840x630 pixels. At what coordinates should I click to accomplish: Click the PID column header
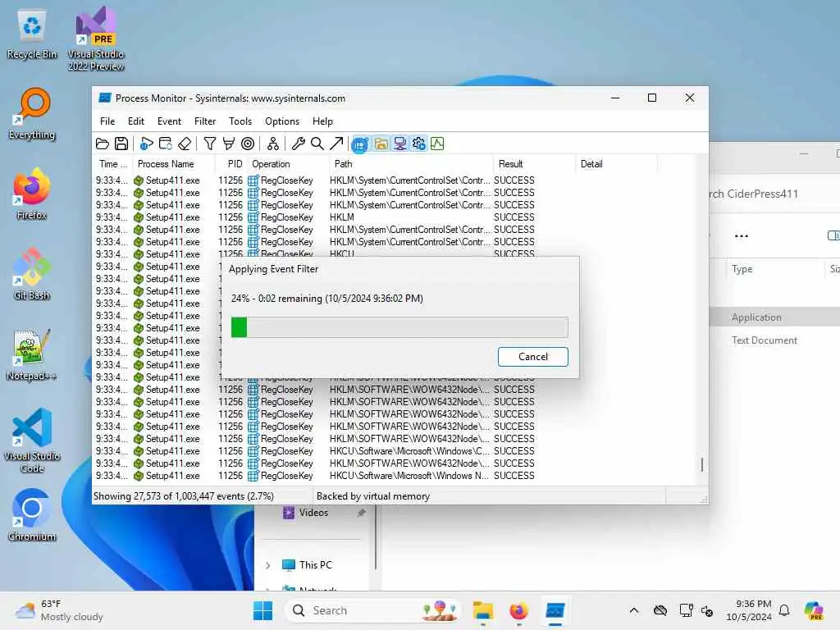[x=231, y=164]
